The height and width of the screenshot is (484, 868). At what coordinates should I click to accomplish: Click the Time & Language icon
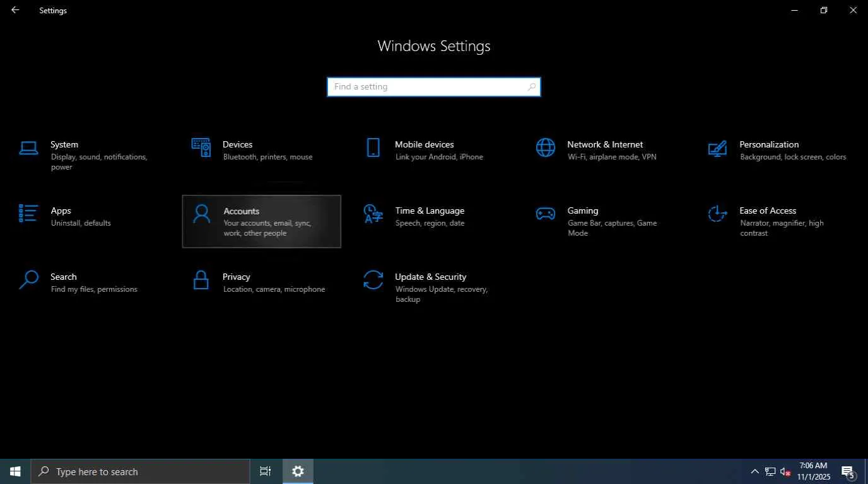[373, 214]
